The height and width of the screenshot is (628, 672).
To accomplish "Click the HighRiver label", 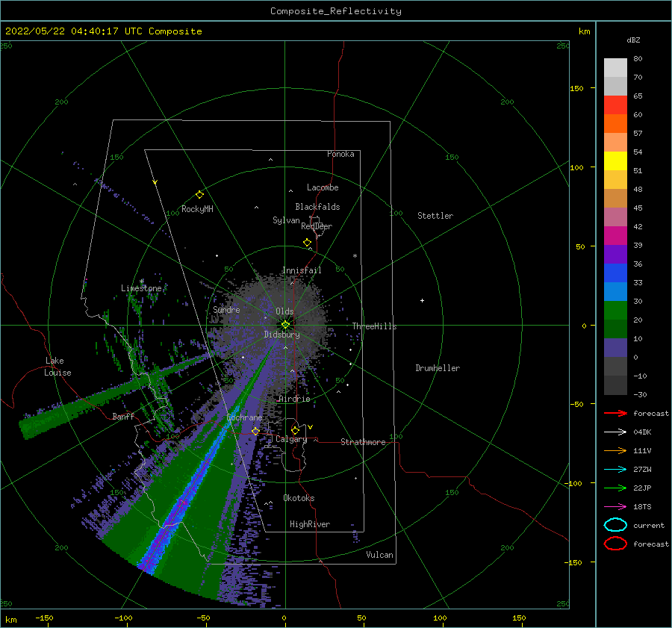I will [x=310, y=524].
